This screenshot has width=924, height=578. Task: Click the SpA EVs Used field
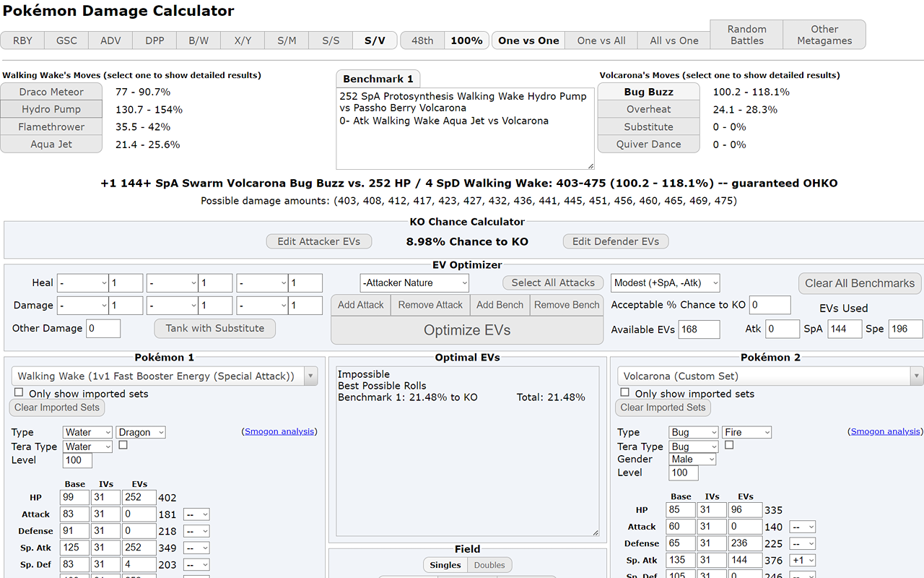[x=845, y=329]
